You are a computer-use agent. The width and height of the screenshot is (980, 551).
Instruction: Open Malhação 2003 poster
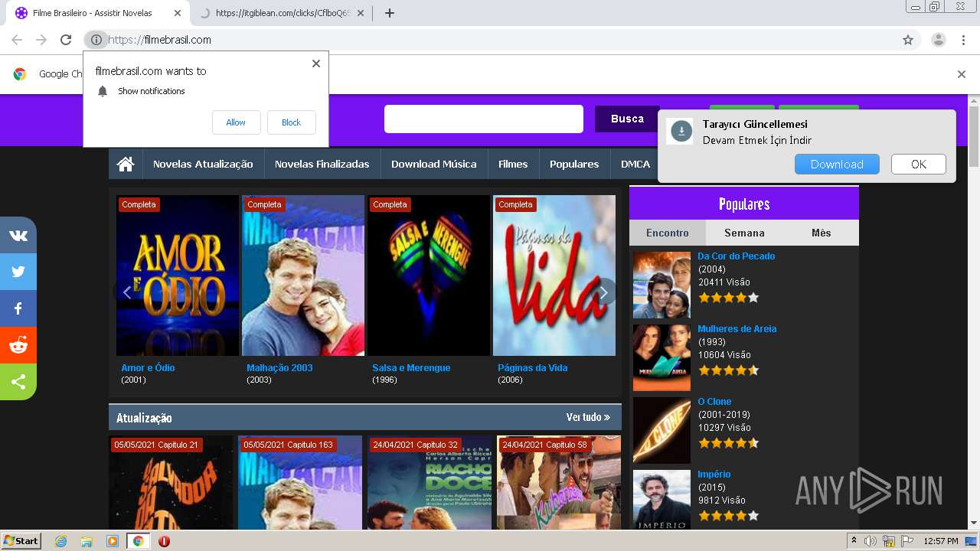coord(303,275)
